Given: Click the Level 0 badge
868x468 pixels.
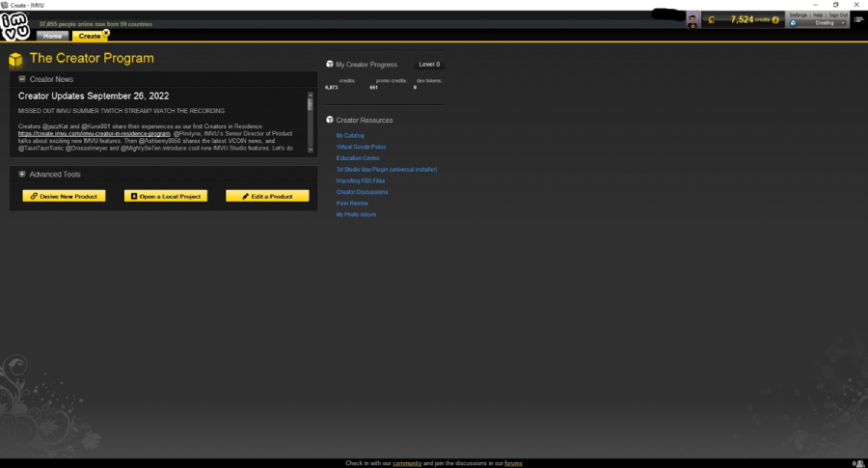Looking at the screenshot, I should click(x=429, y=65).
